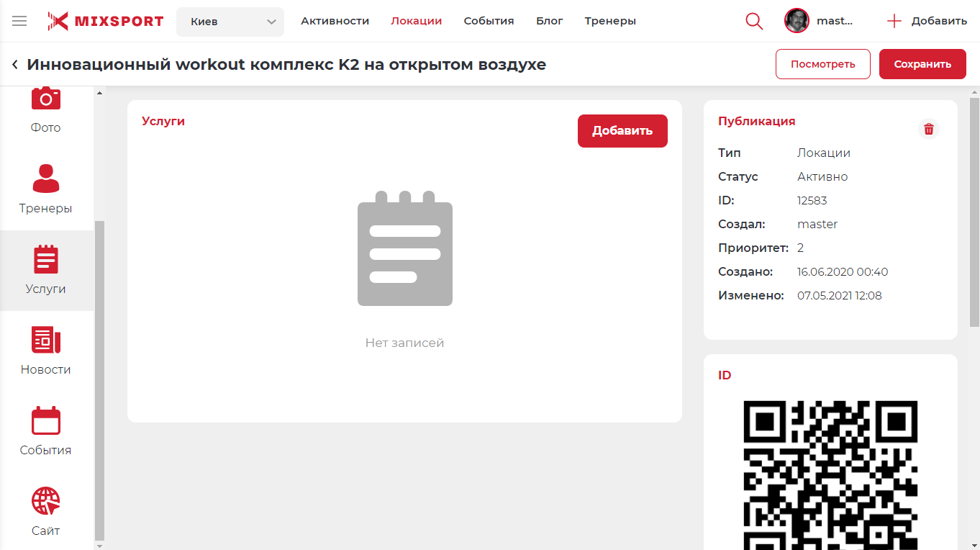Expand the Киев city dropdown
This screenshot has width=980, height=550.
click(230, 22)
